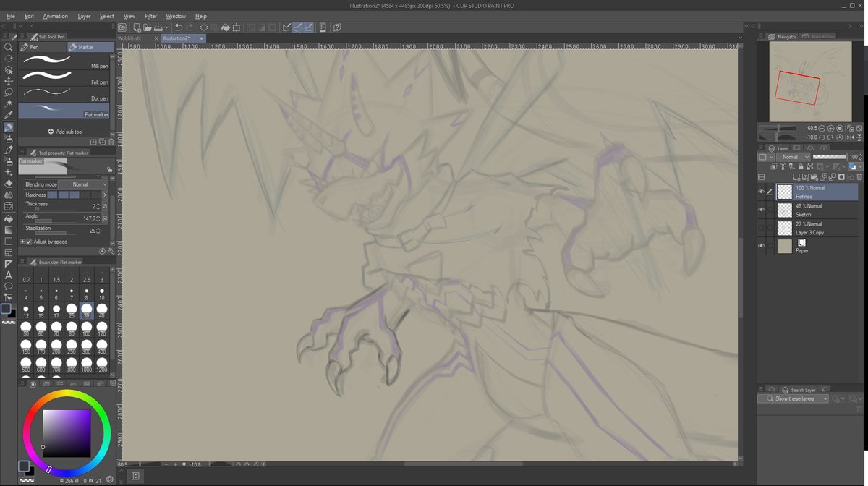The width and height of the screenshot is (868, 486).
Task: Select the Fill bucket tool
Action: click(x=9, y=218)
